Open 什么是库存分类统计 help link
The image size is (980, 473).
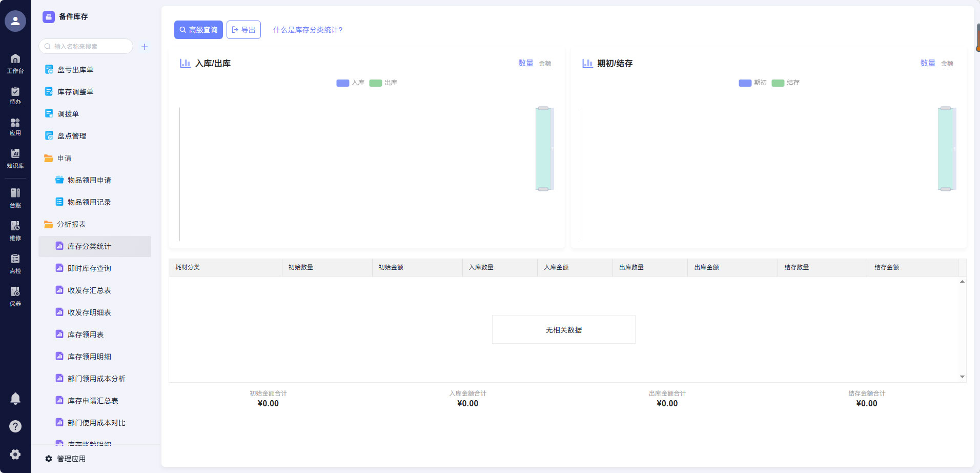pyautogui.click(x=308, y=30)
